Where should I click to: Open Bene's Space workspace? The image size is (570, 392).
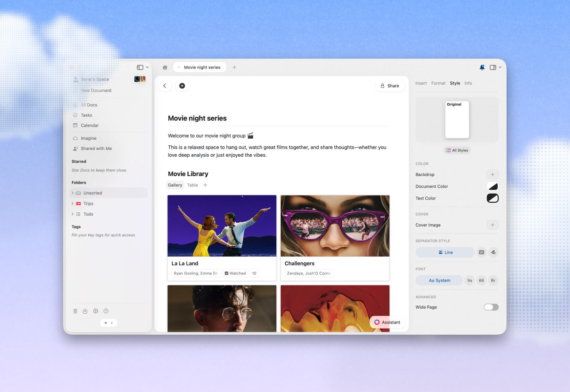(95, 79)
